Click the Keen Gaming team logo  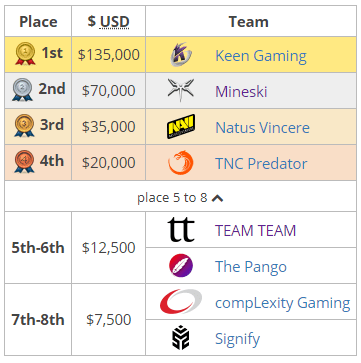point(181,55)
